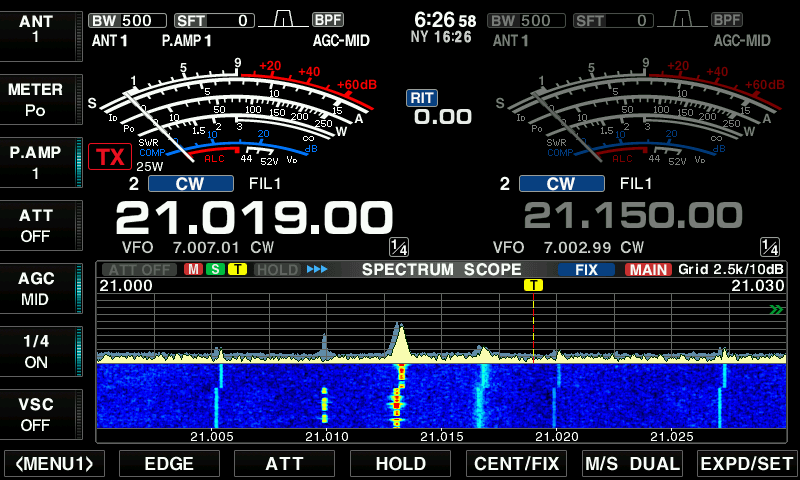Click the green double-arrow at scope right edge
The height and width of the screenshot is (480, 800).
coord(777,311)
